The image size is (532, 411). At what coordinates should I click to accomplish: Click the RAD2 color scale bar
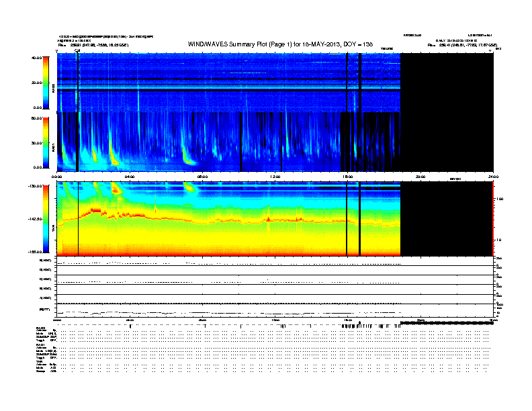(x=46, y=83)
